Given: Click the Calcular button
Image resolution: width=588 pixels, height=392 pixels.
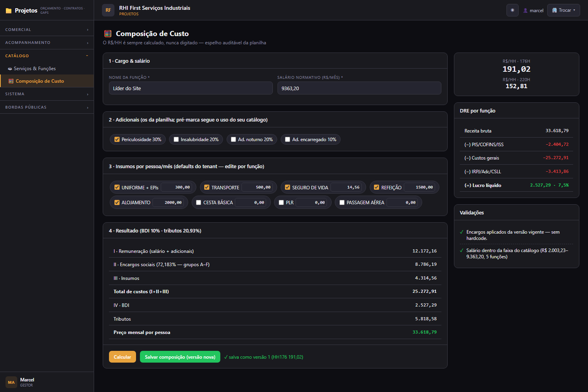Looking at the screenshot, I should [122, 357].
